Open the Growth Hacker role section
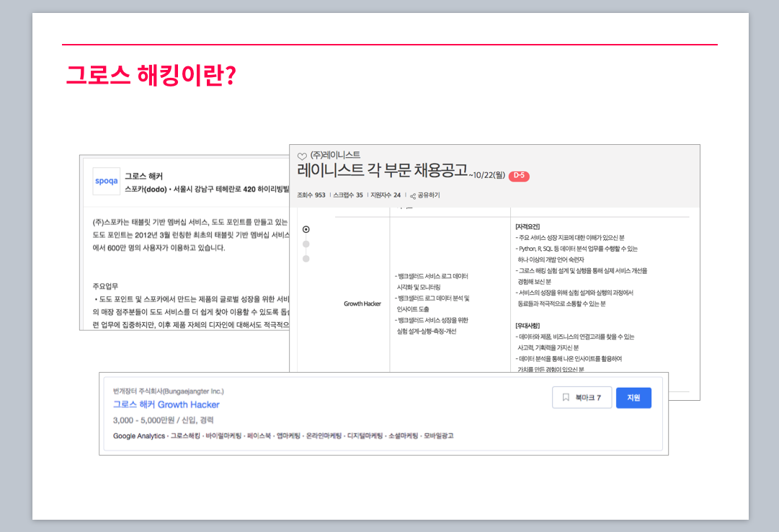 pos(361,303)
